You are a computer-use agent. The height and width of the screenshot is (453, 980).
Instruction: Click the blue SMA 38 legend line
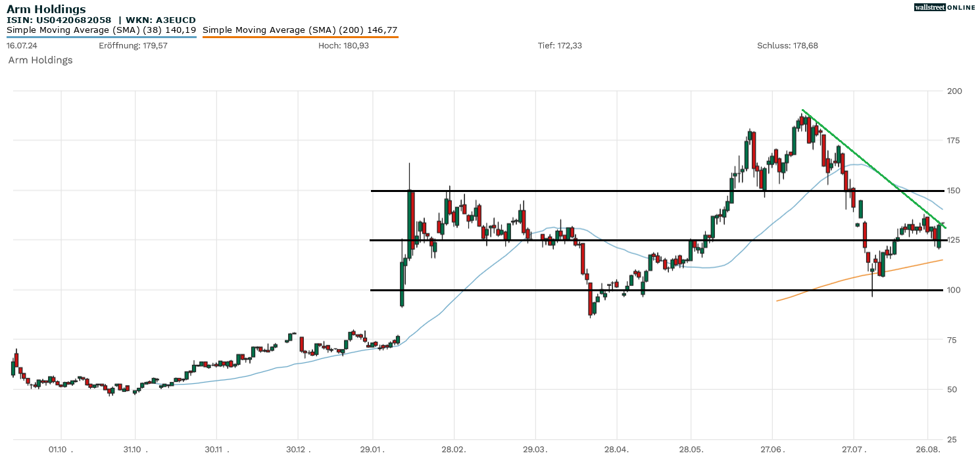[x=101, y=37]
